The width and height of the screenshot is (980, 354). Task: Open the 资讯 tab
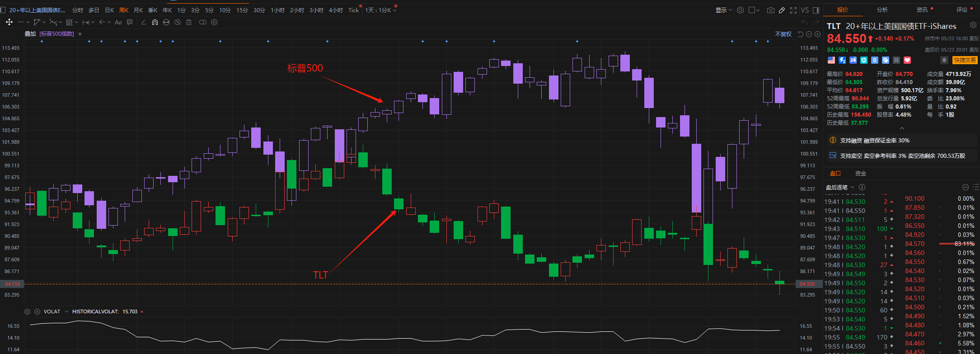click(922, 9)
